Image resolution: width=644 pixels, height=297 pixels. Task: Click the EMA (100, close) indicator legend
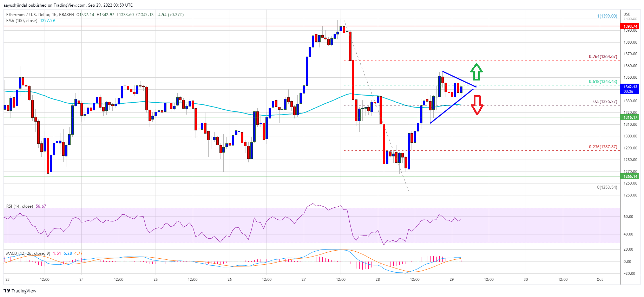(22, 21)
